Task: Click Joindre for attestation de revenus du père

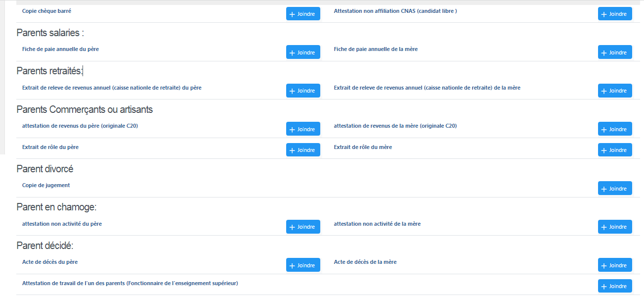Action: [303, 129]
